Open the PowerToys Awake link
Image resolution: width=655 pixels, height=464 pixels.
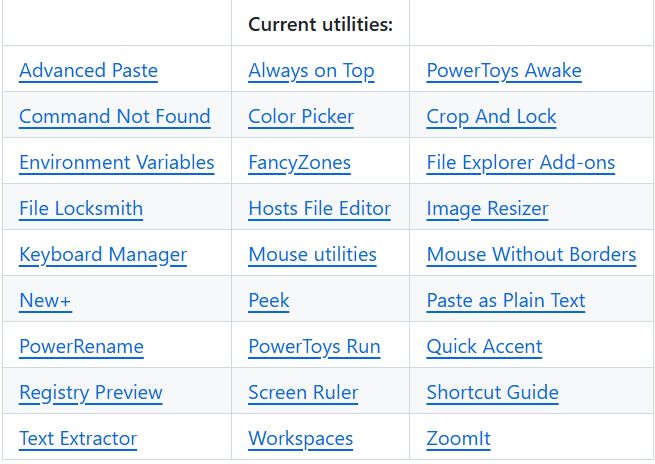click(x=504, y=71)
